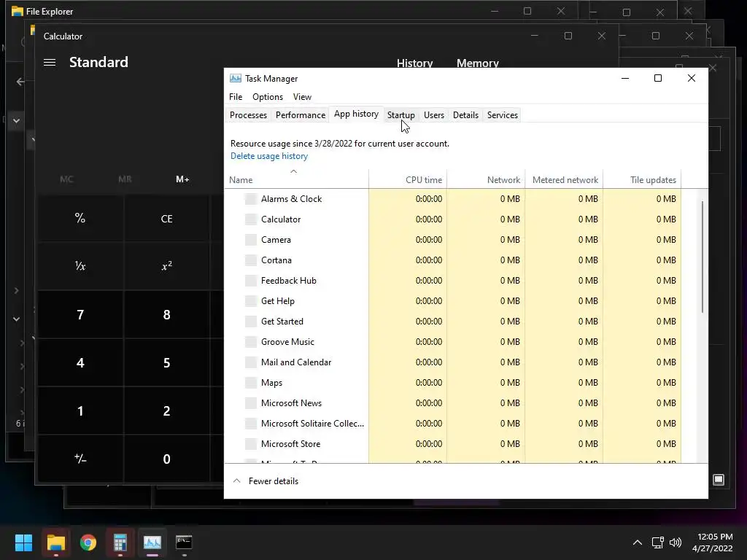Click the Task Manager taskbar icon

tap(152, 542)
